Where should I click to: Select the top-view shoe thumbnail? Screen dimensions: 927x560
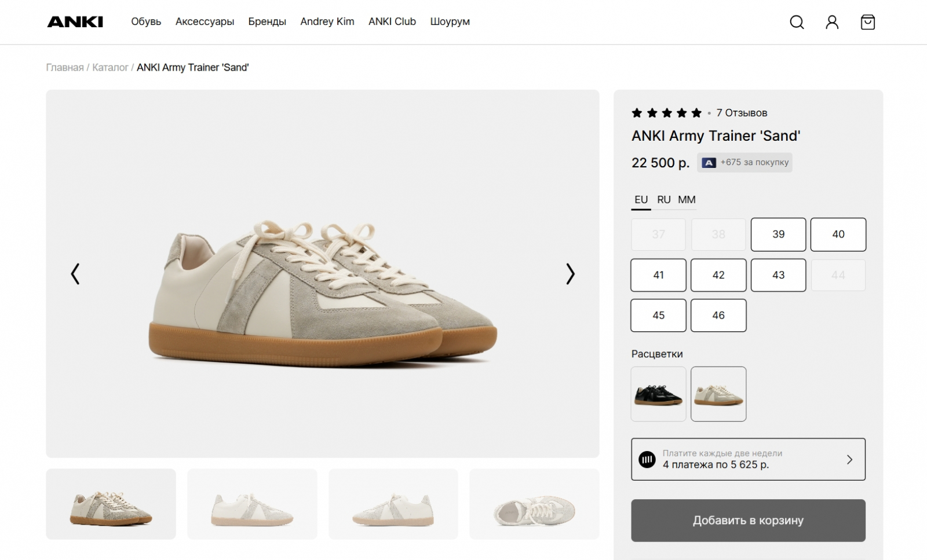click(534, 504)
